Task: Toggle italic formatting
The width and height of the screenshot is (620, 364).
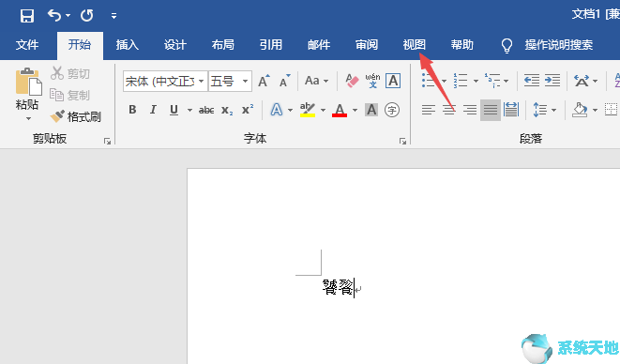Action: tap(153, 110)
